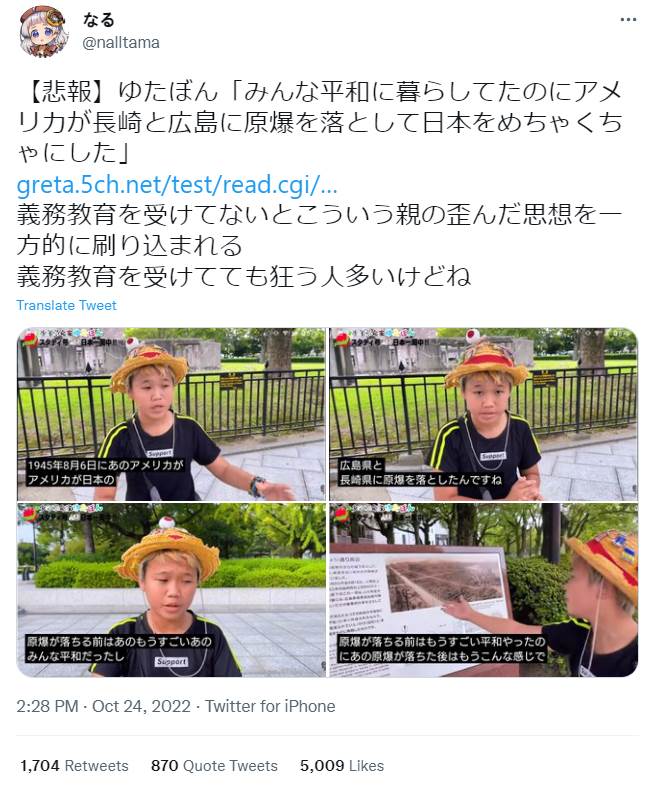The height and width of the screenshot is (790, 657).
Task: Open the greta.5ch.net thread link
Action: tap(177, 185)
